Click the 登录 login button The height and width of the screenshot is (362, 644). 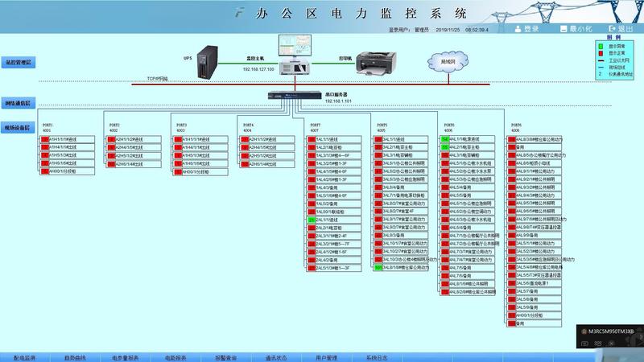526,28
